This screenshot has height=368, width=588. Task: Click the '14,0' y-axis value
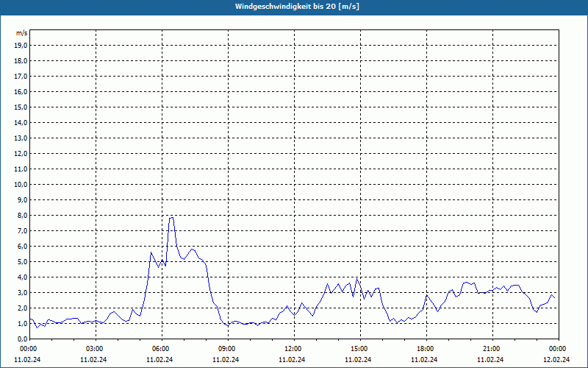pos(21,122)
